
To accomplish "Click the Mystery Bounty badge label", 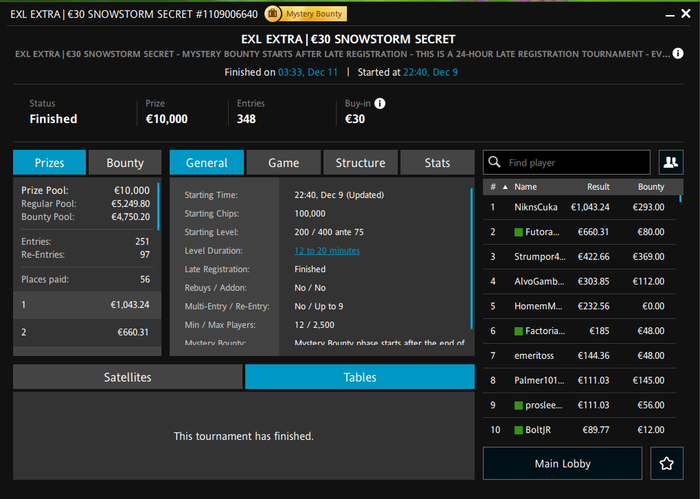I will pos(314,14).
